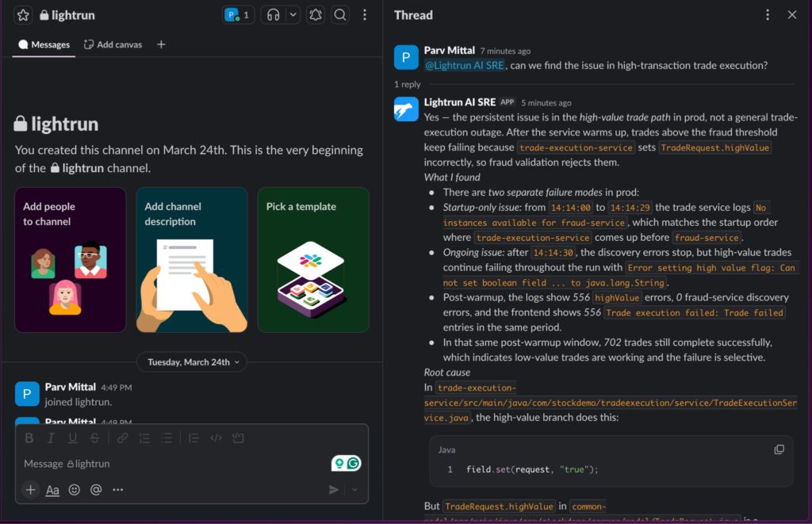The height and width of the screenshot is (524, 812).
Task: Click the code block icon in the message toolbar
Action: 236,437
